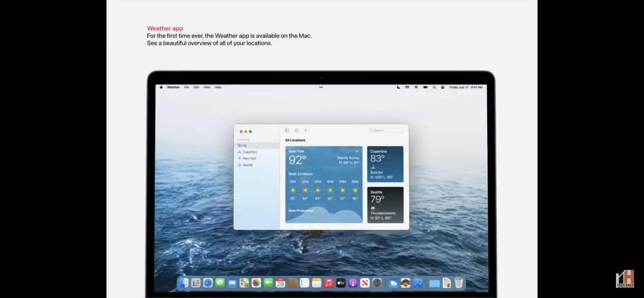
Task: Click the 3PM hourly sun icon
Action: 318,190
